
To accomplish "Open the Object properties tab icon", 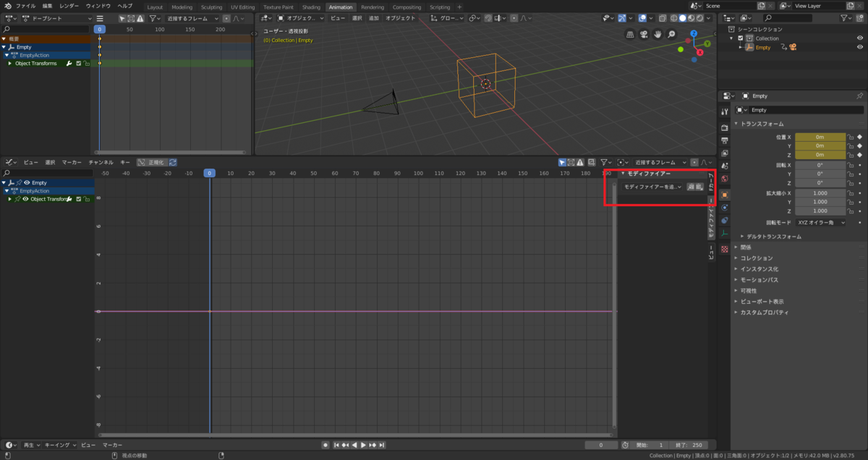I will [x=725, y=195].
